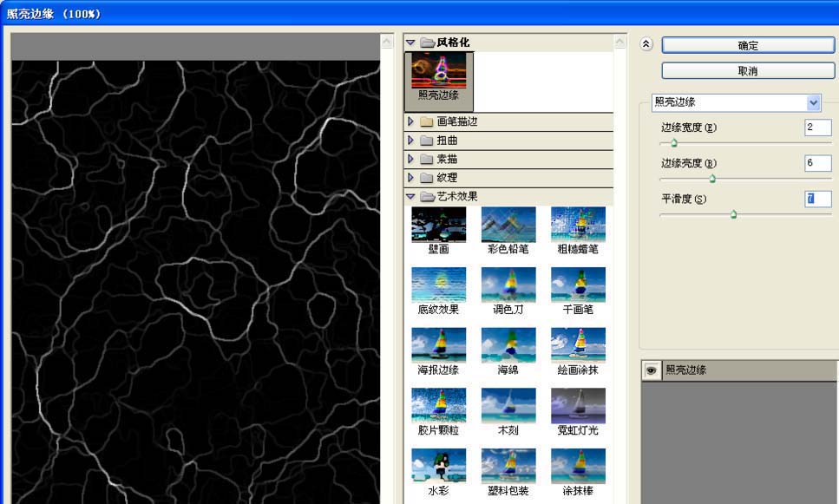Expand the 扭曲 filter category

[x=411, y=141]
